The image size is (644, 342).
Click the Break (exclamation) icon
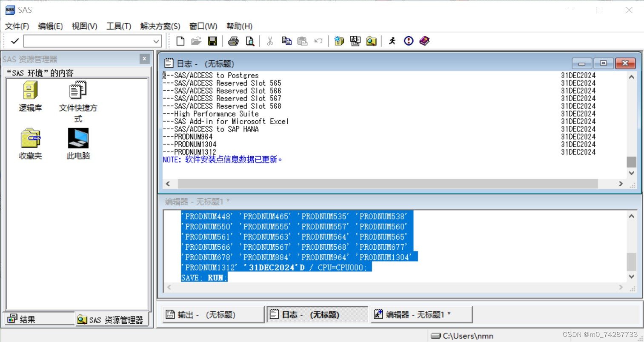pos(408,41)
